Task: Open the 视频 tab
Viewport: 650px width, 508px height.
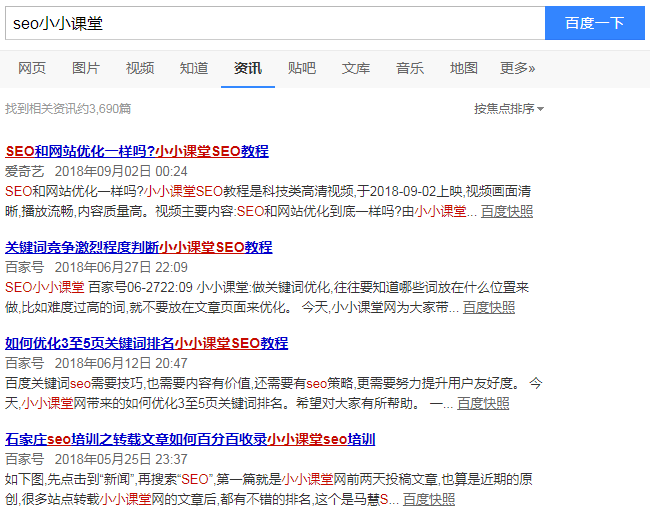Action: pyautogui.click(x=140, y=68)
